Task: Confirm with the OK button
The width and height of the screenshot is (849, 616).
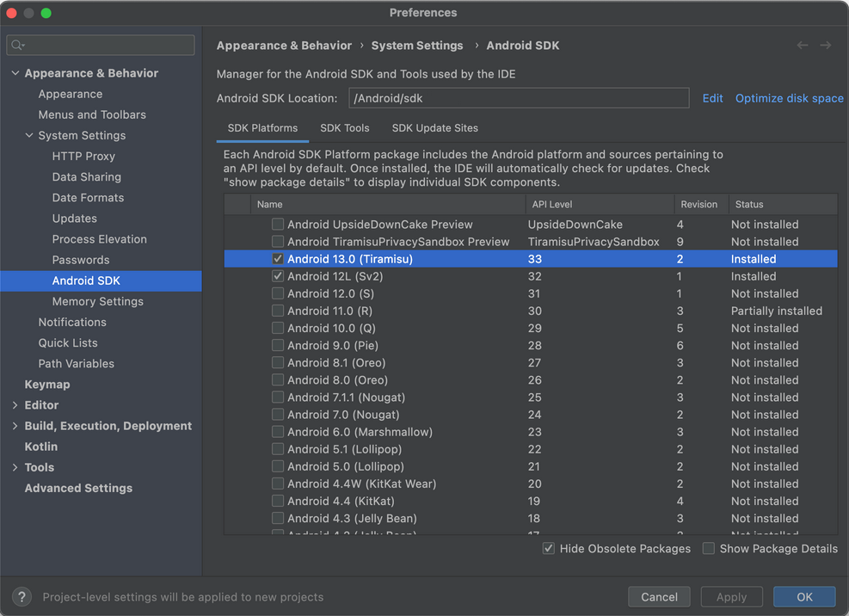Action: [x=804, y=597]
